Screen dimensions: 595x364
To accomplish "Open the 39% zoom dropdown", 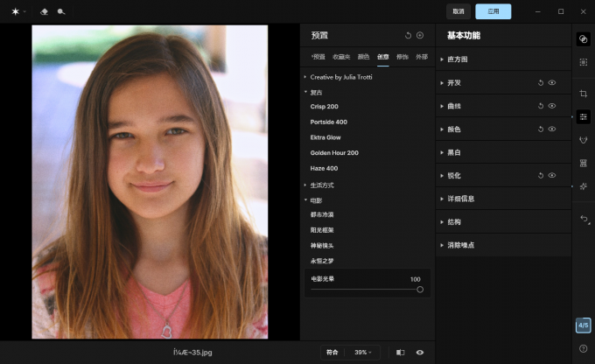I will [x=363, y=353].
